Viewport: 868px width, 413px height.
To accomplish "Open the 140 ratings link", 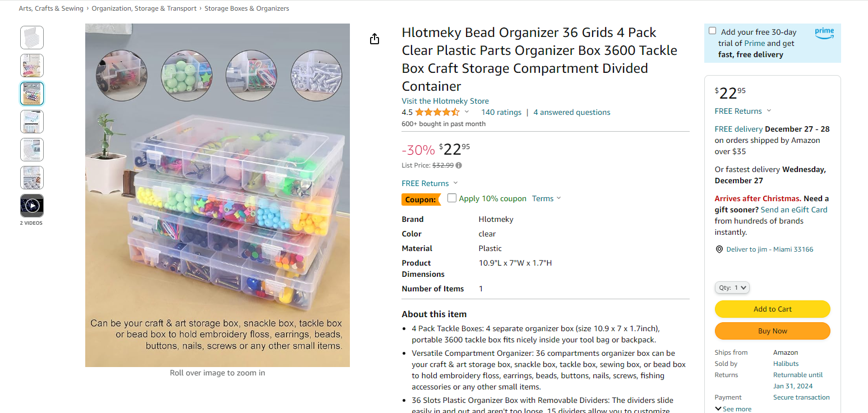I will coord(501,112).
